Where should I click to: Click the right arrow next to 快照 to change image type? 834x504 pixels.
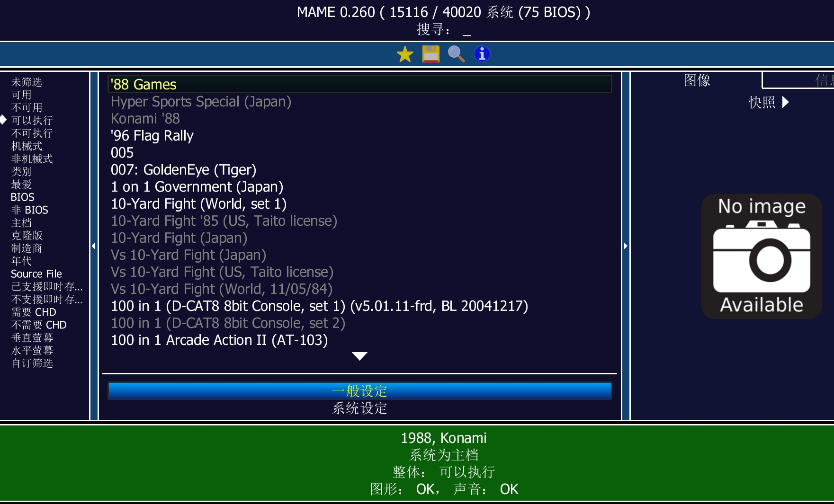[786, 102]
